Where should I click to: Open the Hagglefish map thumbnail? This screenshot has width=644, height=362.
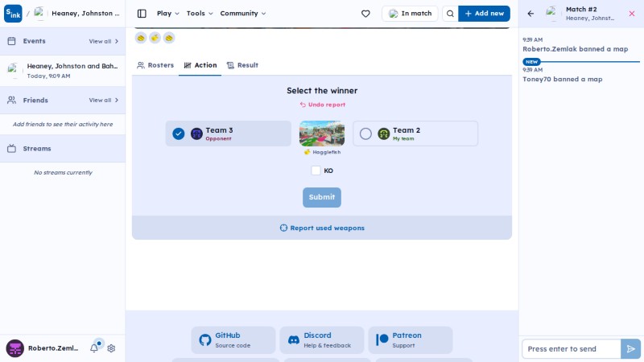pyautogui.click(x=322, y=134)
